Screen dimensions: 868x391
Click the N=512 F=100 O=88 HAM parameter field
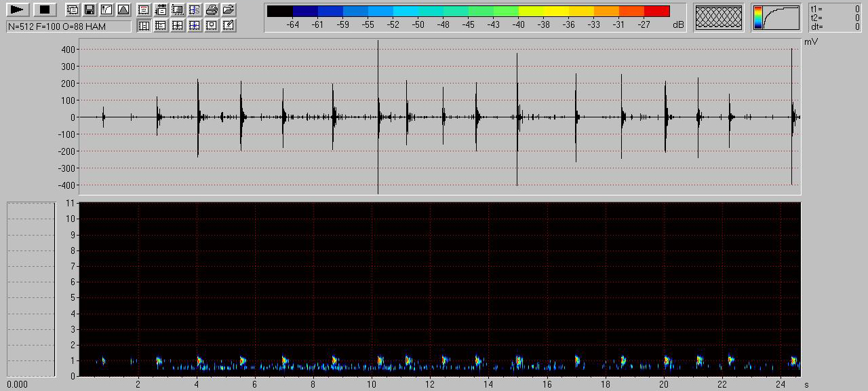[x=68, y=26]
